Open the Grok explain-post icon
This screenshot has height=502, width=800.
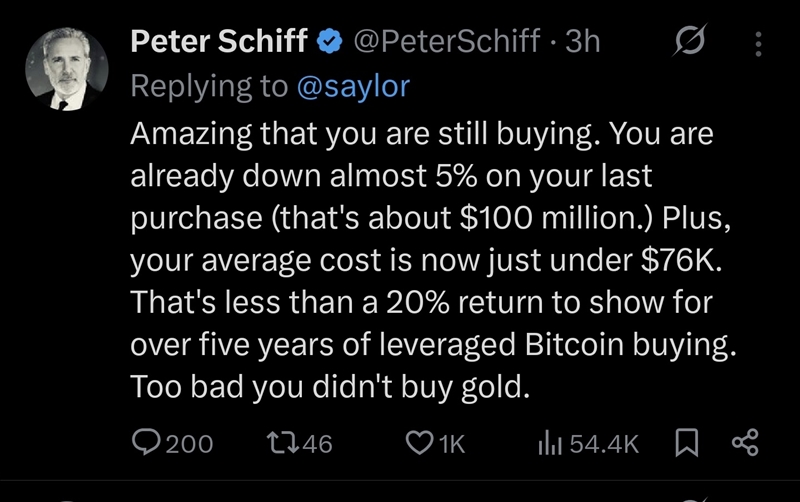(x=689, y=42)
